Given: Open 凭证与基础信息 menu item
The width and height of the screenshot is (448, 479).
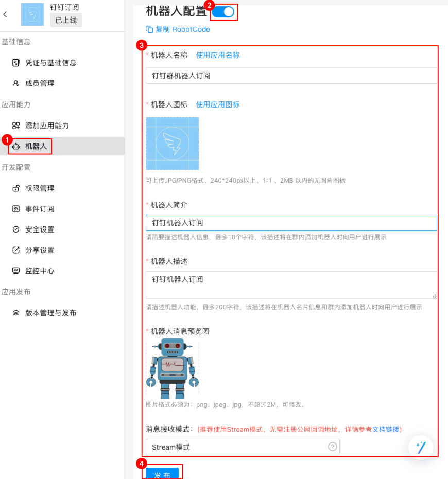Looking at the screenshot, I should (62, 63).
